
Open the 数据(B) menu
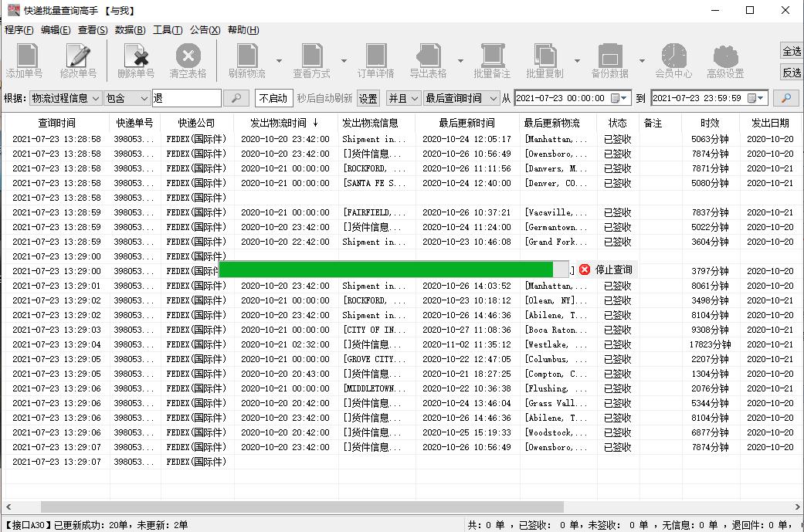[129, 30]
